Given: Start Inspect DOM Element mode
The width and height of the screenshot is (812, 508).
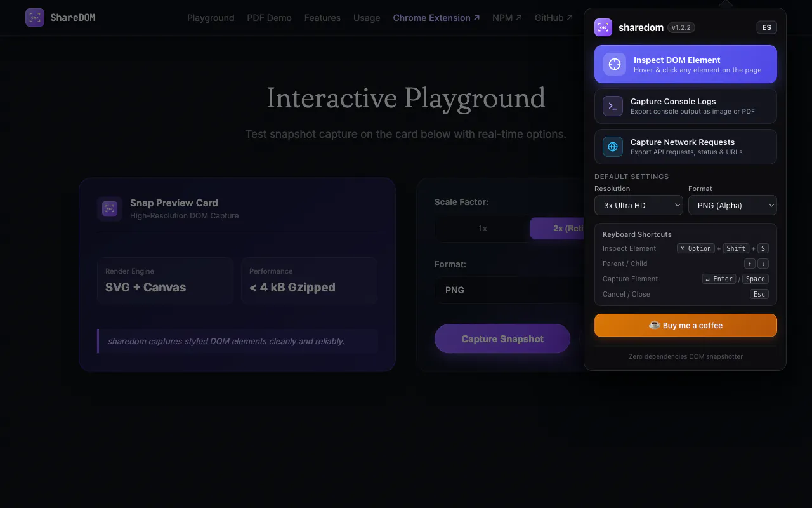Looking at the screenshot, I should (686, 64).
